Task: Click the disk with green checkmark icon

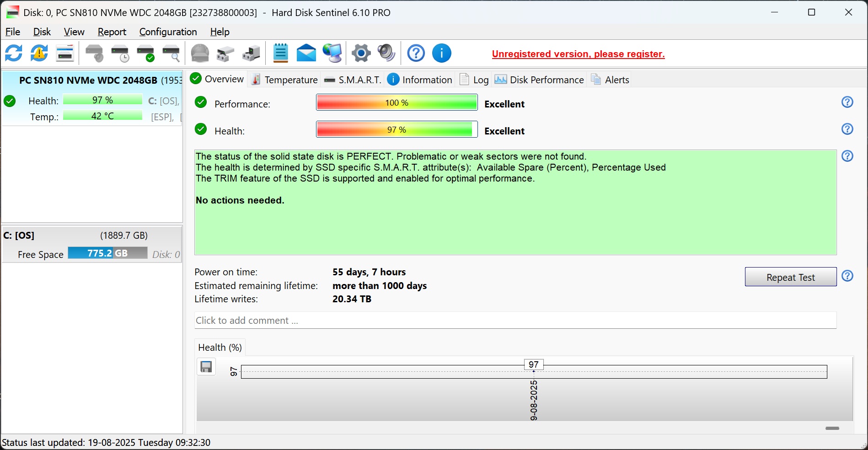Action: point(146,53)
